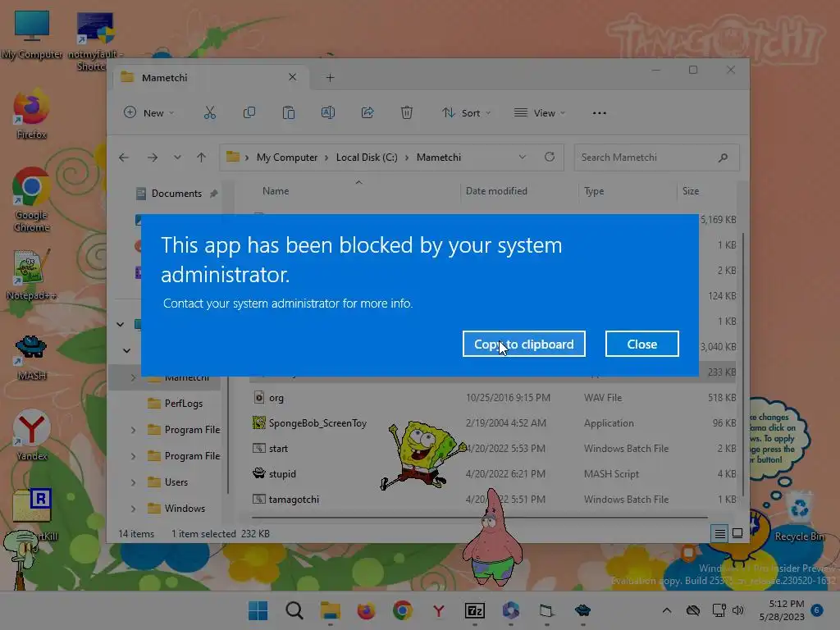Go up one folder level
The height and width of the screenshot is (630, 840).
point(202,157)
